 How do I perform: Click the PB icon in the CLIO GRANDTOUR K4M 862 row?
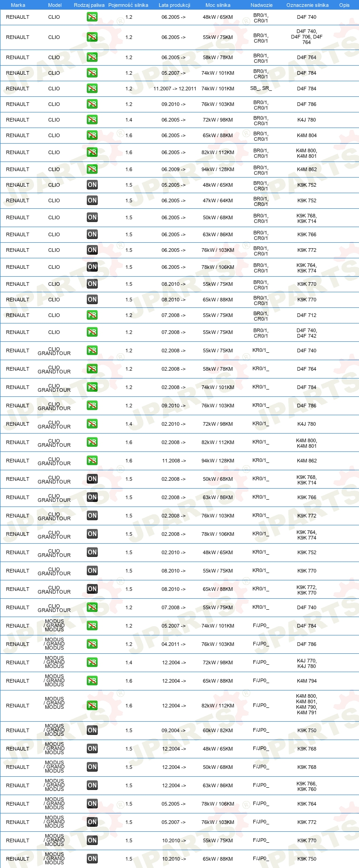click(x=92, y=461)
